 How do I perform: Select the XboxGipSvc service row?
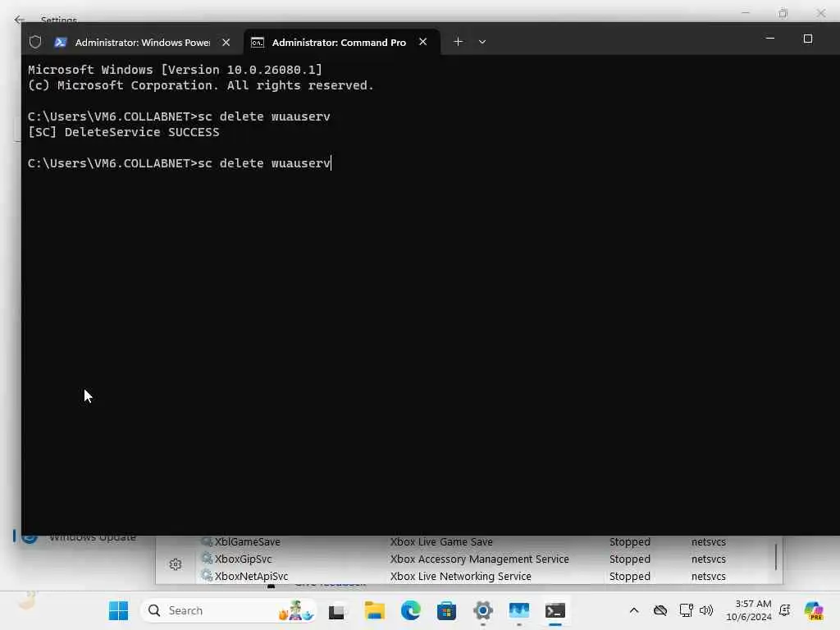464,559
